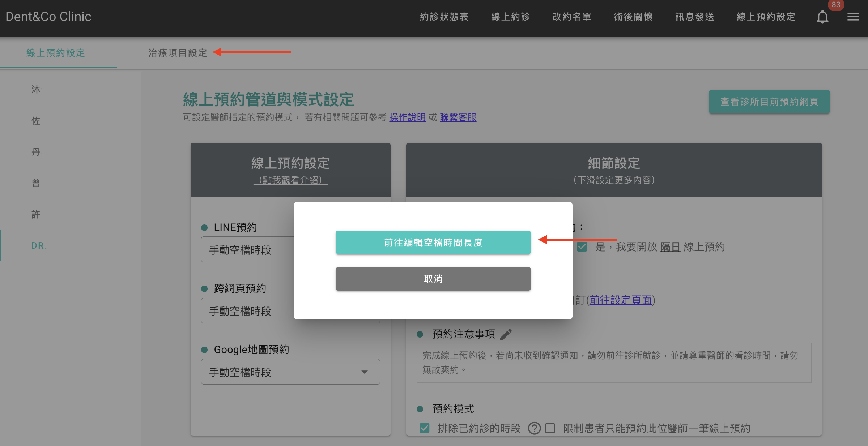Navigate to 訊息發送 menu item
The width and height of the screenshot is (868, 446).
[694, 17]
